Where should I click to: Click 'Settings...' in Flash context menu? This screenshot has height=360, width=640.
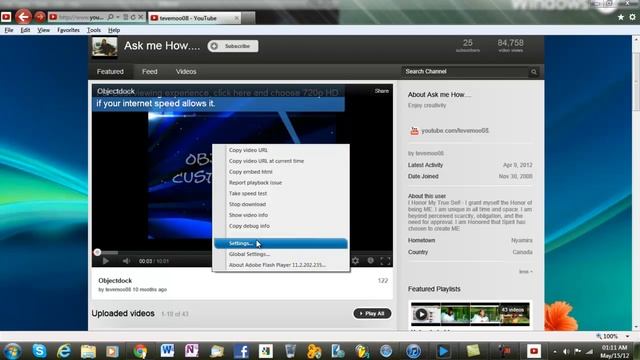coord(281,243)
